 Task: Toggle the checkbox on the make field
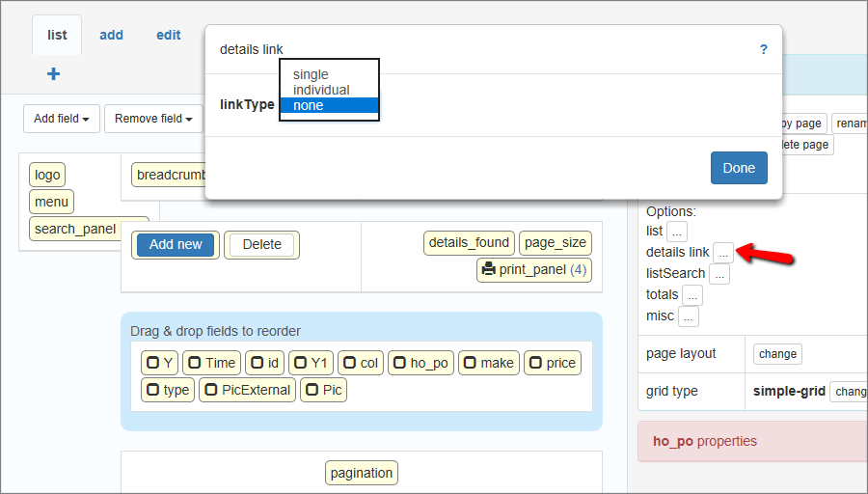(x=470, y=363)
